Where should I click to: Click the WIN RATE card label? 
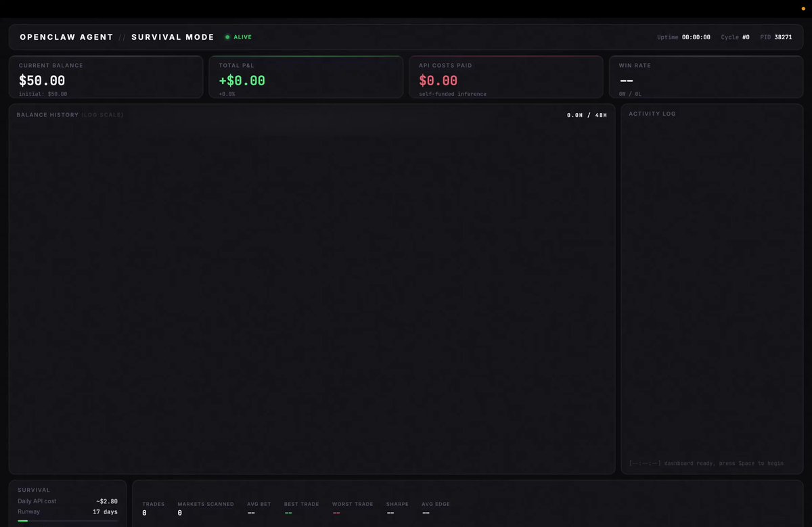[x=635, y=66]
